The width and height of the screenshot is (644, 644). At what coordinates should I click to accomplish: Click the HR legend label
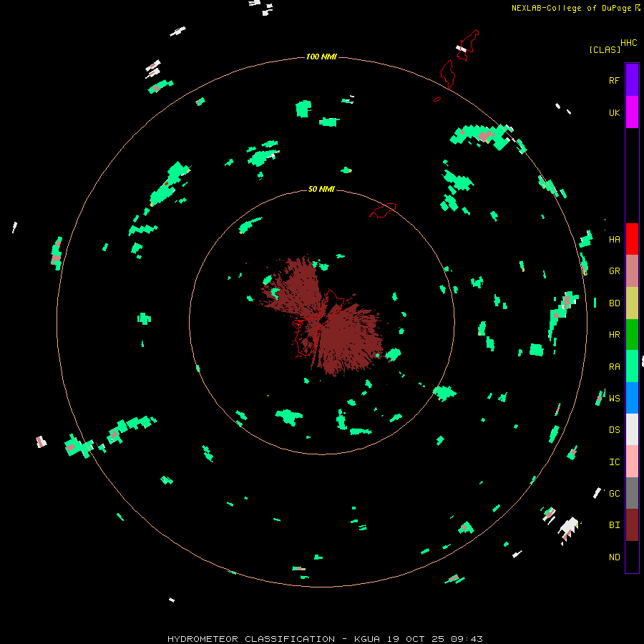614,335
